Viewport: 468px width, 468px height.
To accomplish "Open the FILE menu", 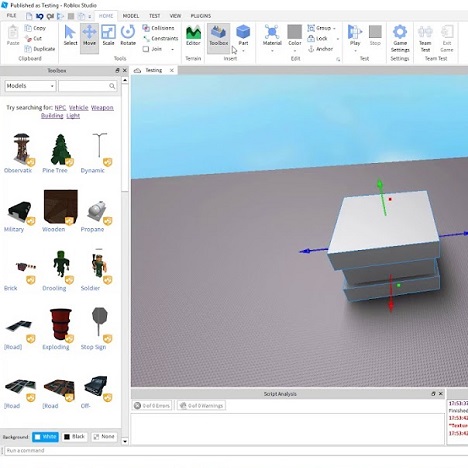I will [x=11, y=16].
